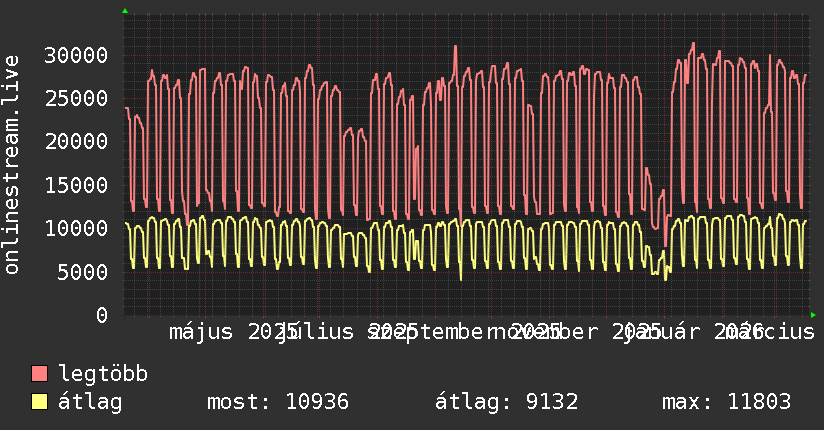Click the most: 10936 value

[x=278, y=402]
